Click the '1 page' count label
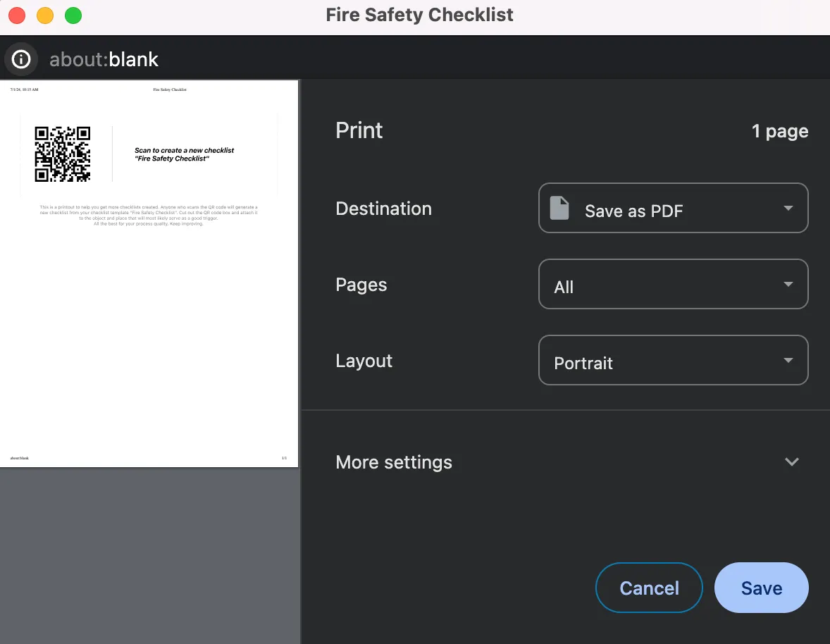Screen dimensions: 830x644 (x=780, y=131)
